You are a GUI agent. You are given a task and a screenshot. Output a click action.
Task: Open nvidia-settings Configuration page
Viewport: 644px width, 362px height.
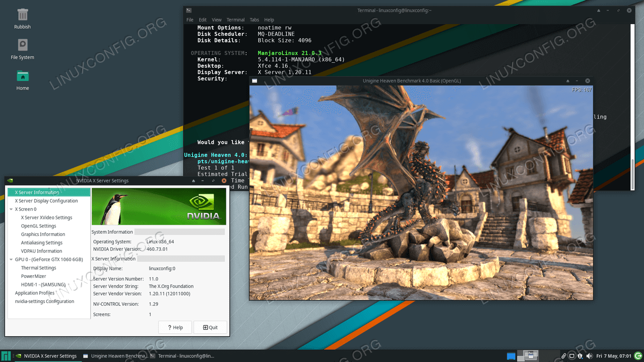coord(45,301)
